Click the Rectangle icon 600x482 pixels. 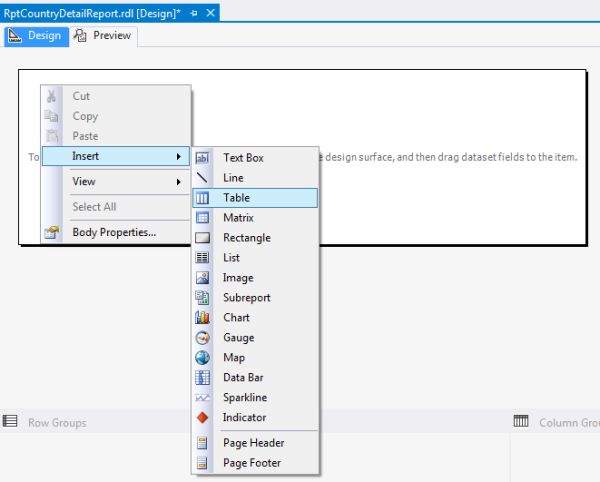pos(202,238)
